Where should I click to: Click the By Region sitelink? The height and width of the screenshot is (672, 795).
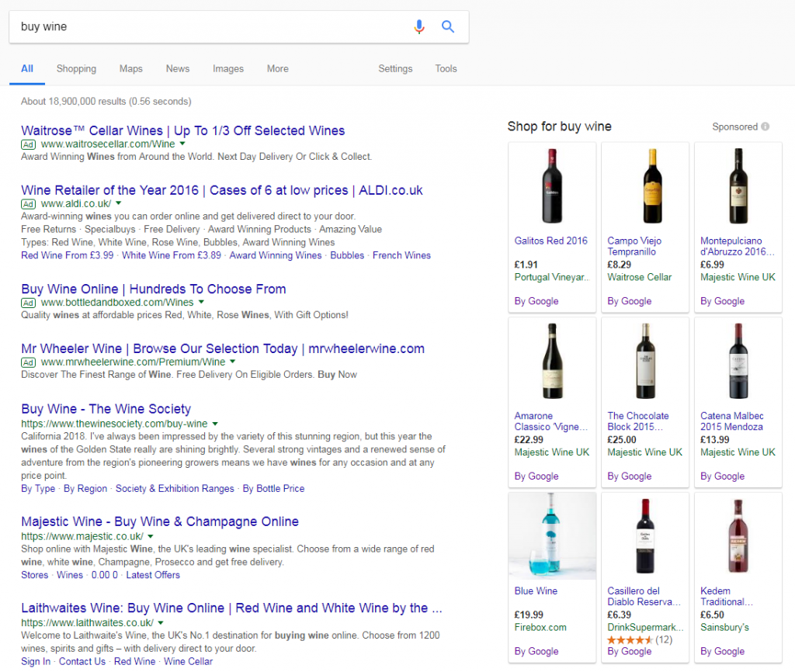(x=85, y=489)
